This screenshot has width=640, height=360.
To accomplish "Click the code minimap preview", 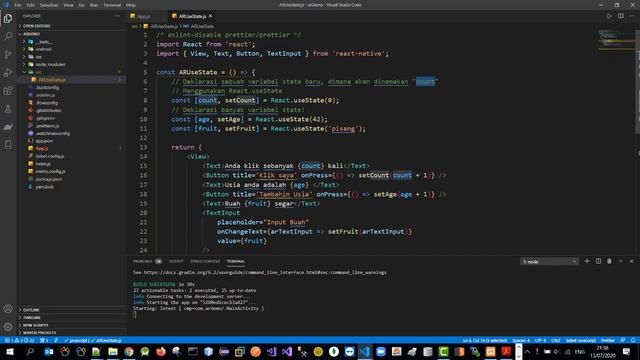I will [616, 40].
